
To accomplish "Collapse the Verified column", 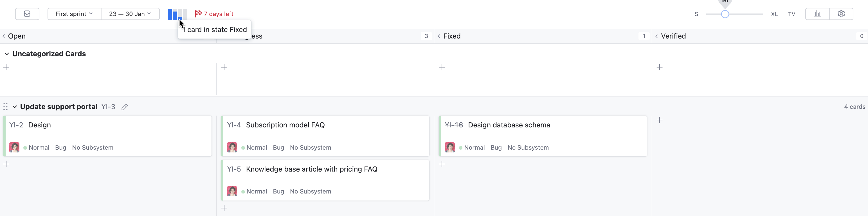I will click(656, 36).
